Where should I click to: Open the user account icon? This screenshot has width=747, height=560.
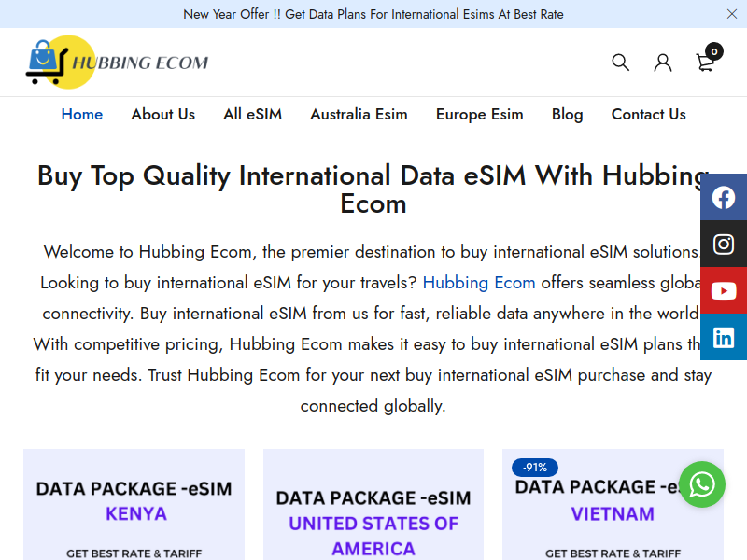tap(663, 63)
